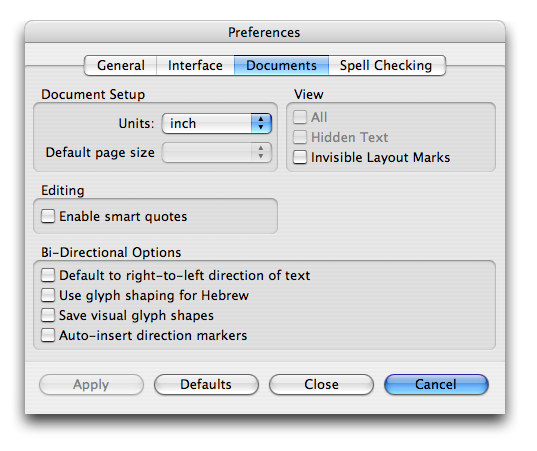Open the Interface tab

(195, 65)
